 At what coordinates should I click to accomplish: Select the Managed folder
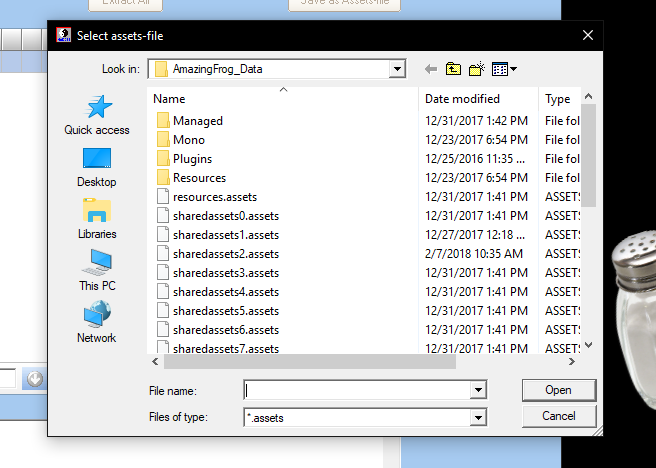point(197,121)
